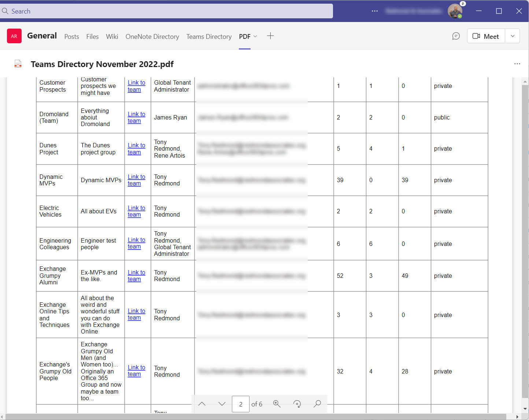Switch to the Files tab

coord(92,36)
